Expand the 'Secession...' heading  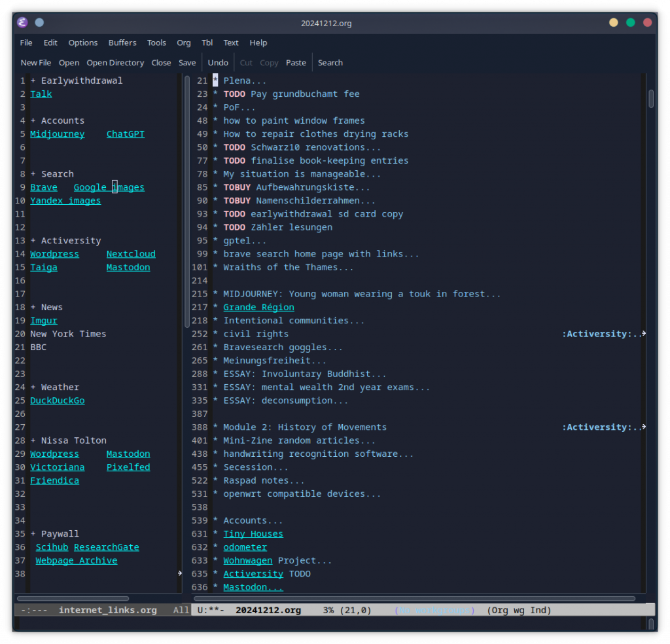[256, 467]
